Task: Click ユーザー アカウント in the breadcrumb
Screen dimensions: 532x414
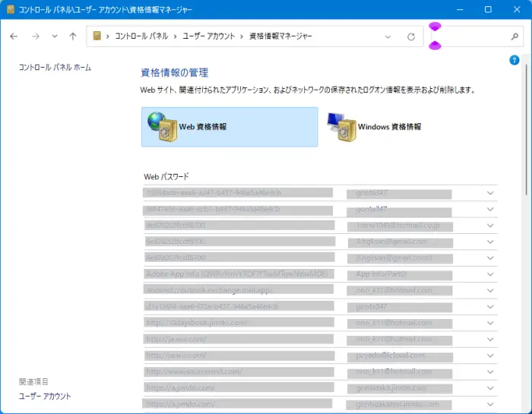Action: 209,36
